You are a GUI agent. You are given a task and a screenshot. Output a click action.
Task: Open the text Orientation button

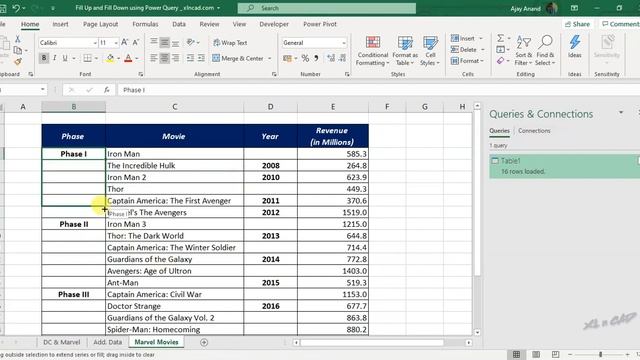coord(191,42)
